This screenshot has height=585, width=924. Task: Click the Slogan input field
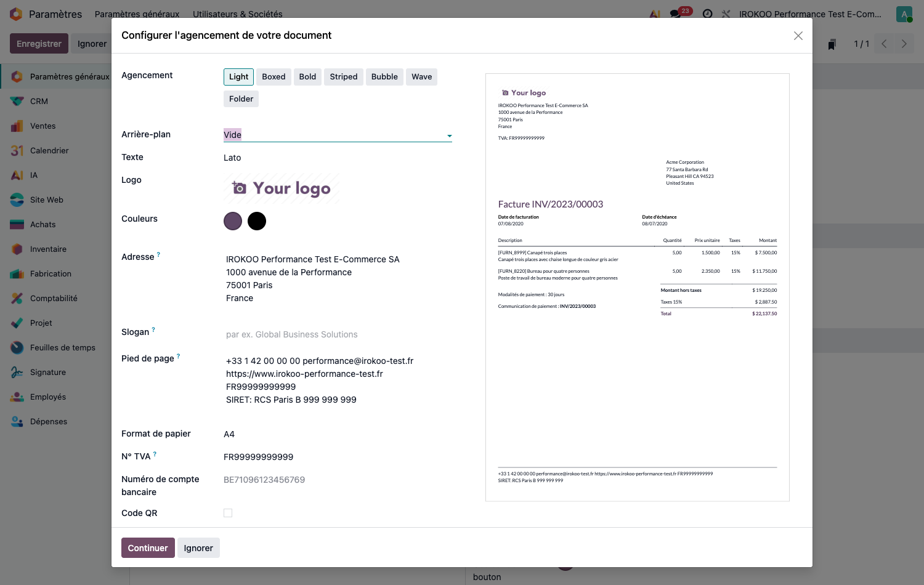[338, 334]
